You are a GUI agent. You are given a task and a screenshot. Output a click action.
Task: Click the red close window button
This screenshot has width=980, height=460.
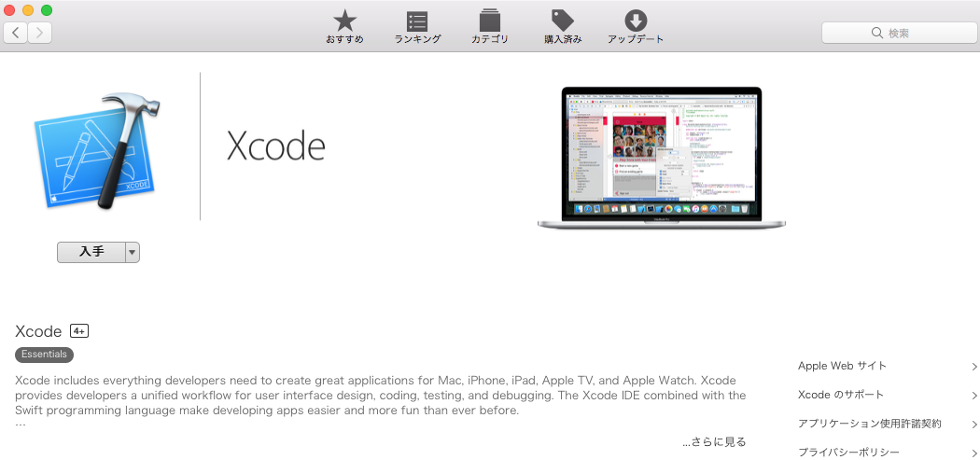click(x=9, y=10)
